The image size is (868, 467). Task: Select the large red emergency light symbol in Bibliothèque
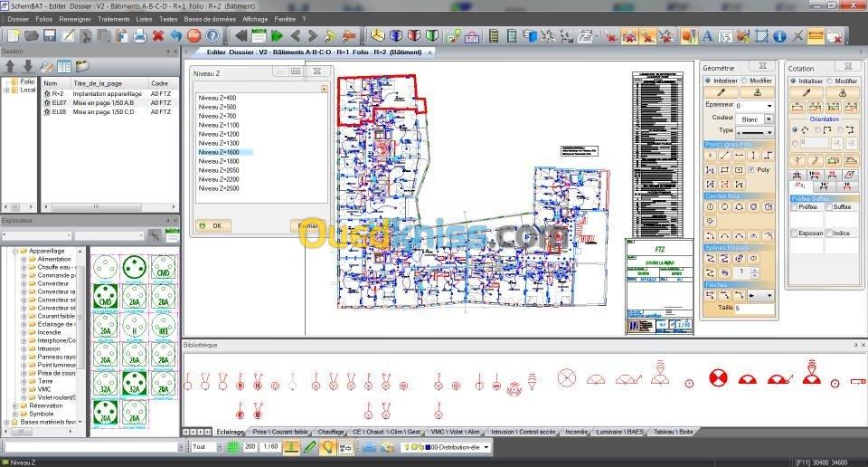(x=718, y=378)
